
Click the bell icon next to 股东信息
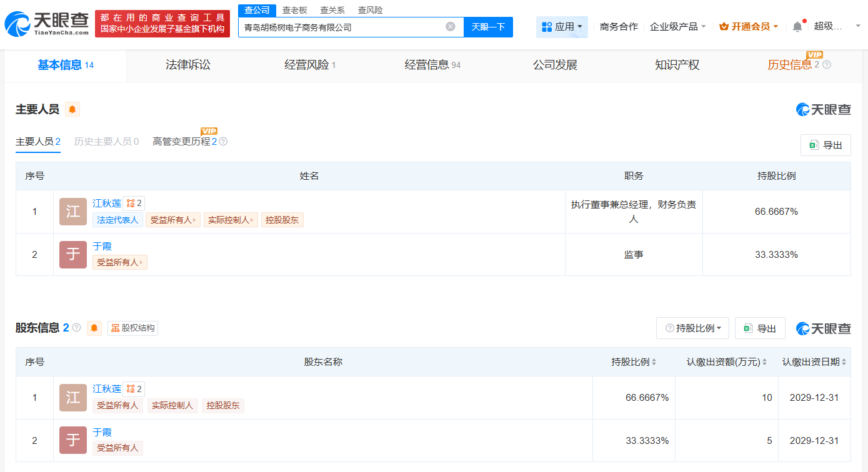[94, 328]
